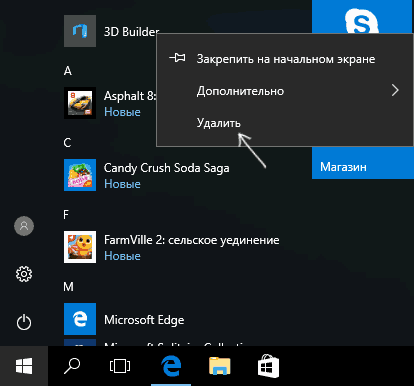Click the Windows Start button

[24, 366]
